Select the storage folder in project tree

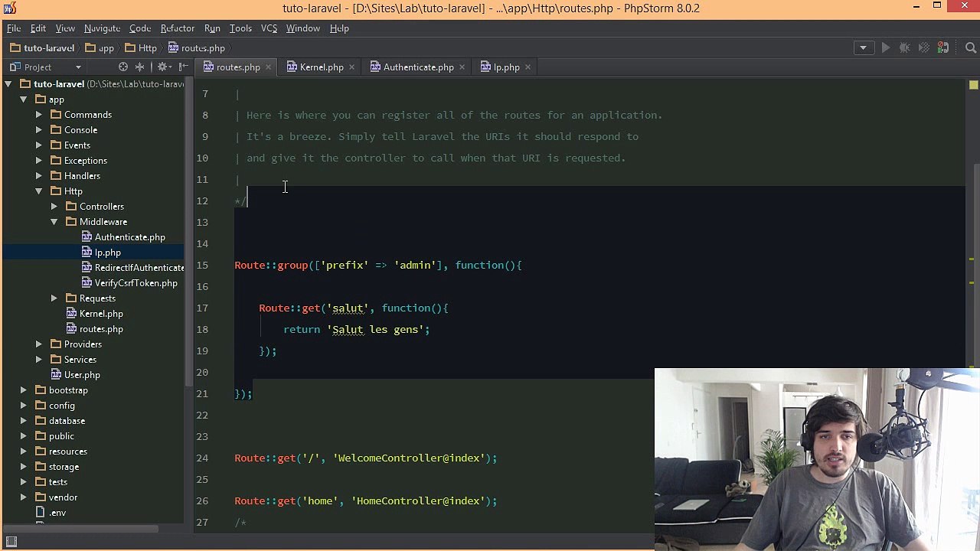[57, 467]
